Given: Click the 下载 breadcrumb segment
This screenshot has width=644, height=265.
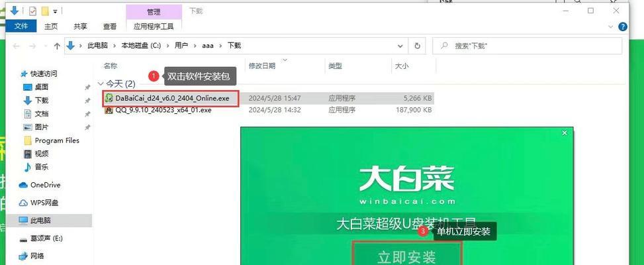Looking at the screenshot, I should point(234,46).
